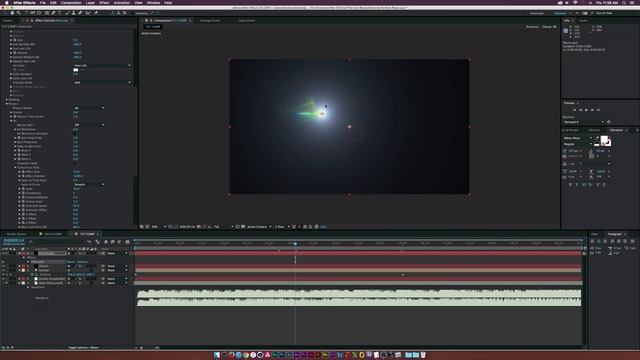Open the Active Camera view dropdown
Screen dimensions: 640x360
coord(259,227)
